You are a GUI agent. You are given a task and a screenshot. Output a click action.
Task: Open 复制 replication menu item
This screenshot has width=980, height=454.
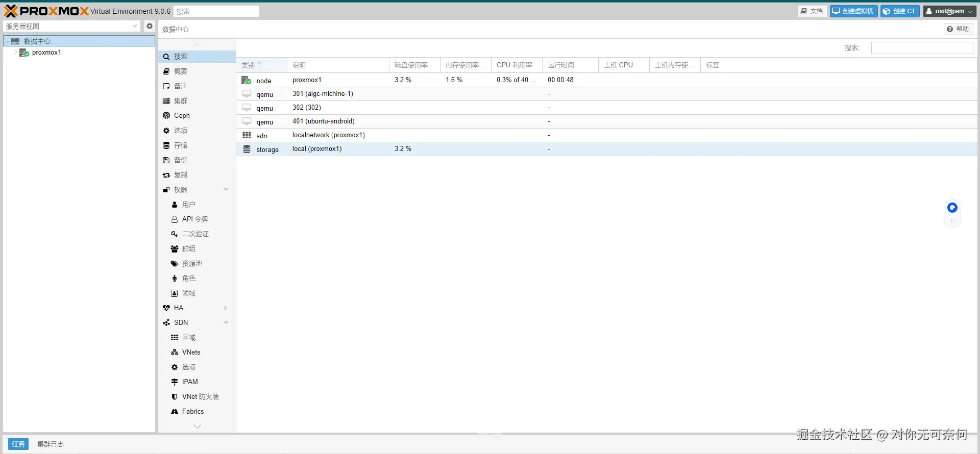197,175
